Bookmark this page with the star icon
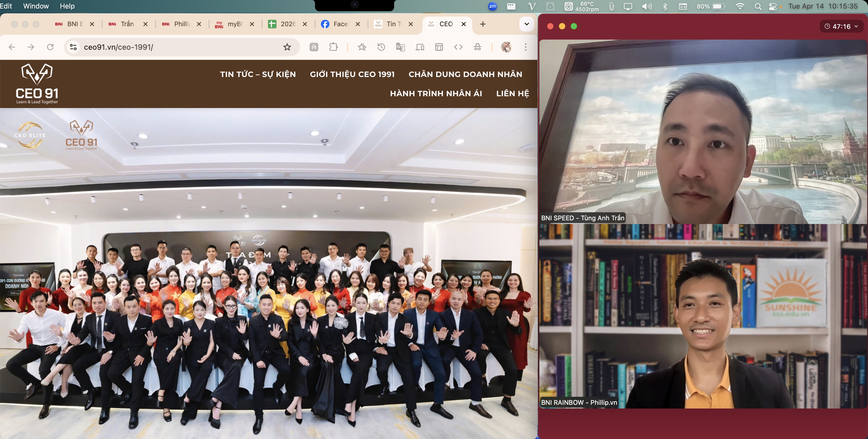 [287, 47]
